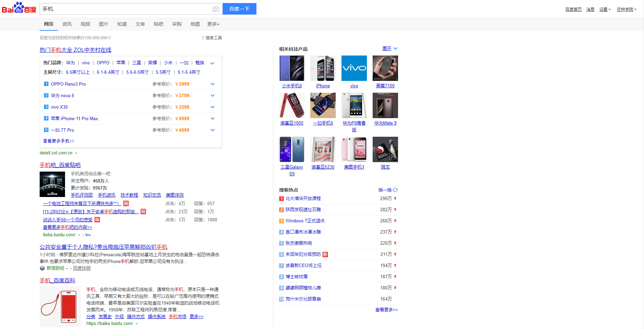The image size is (644, 329).
Task: Refresh the search hot topics list
Action: pyautogui.click(x=388, y=190)
